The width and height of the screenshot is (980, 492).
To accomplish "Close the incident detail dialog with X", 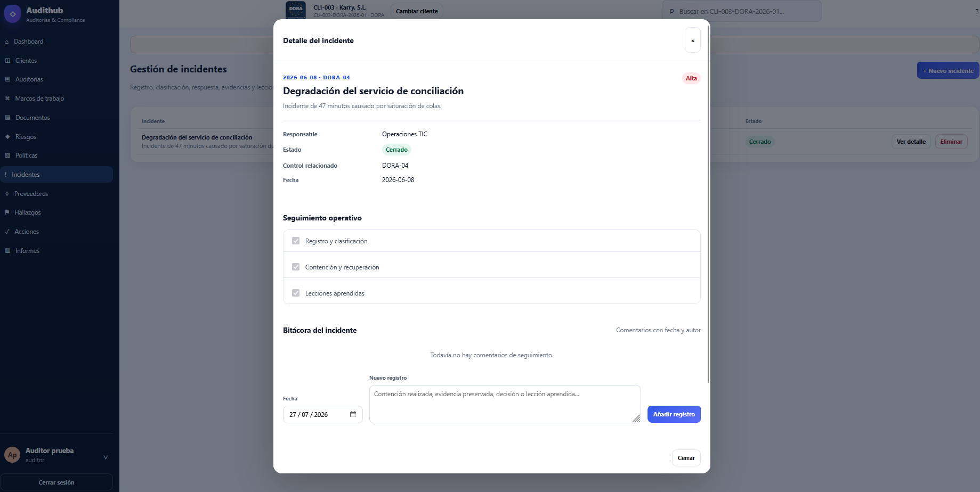I will click(693, 40).
